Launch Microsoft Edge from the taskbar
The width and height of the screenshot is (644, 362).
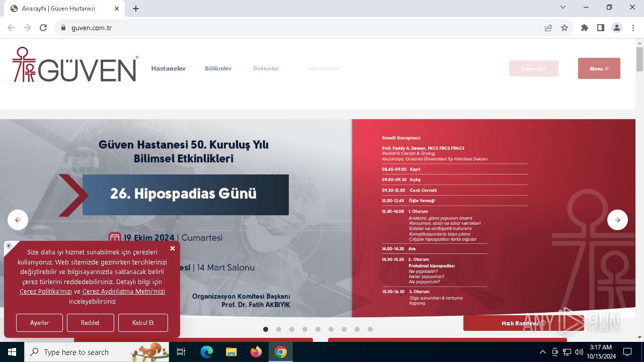click(207, 352)
